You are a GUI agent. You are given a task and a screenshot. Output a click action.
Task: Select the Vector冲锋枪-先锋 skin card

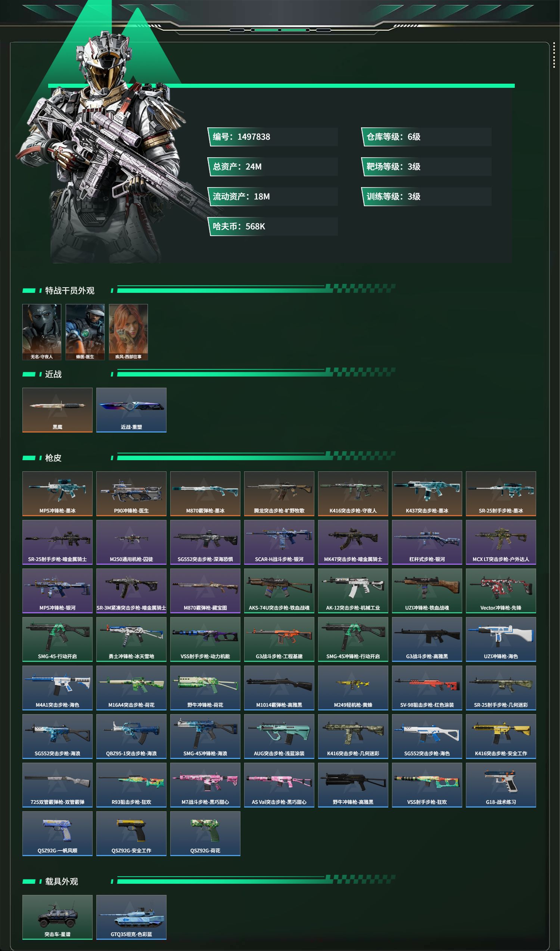(x=501, y=591)
